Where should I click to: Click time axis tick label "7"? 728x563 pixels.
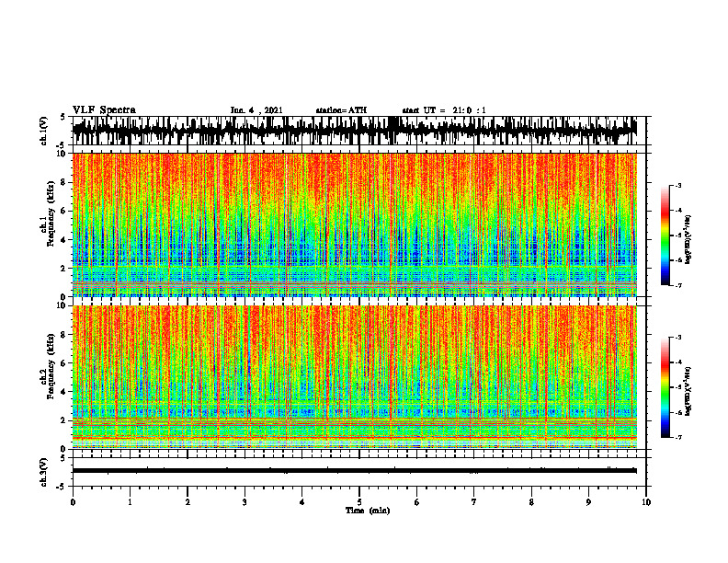[x=474, y=502]
